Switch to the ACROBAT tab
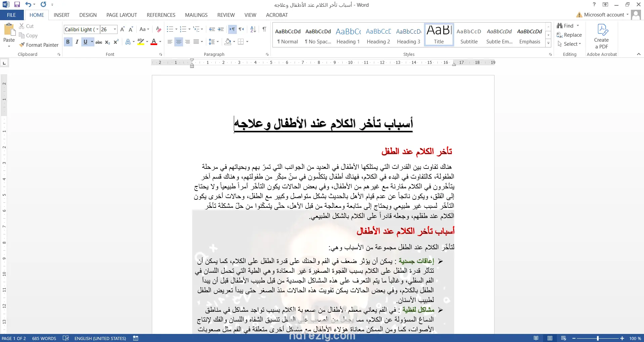Viewport: 644px width, 342px height. coord(277,15)
